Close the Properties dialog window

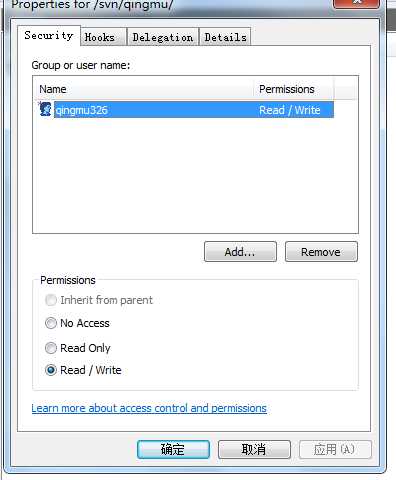pos(357,3)
